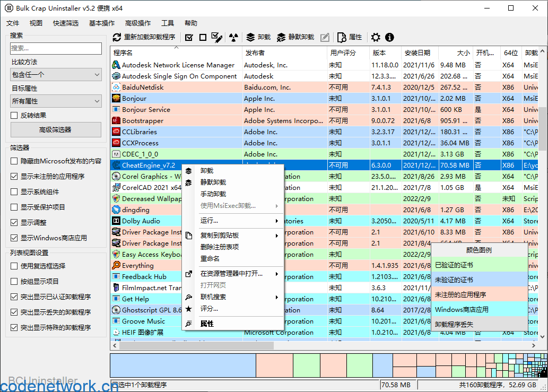Screen dimensions: 548x392
Task: Click the 高级筛选器 button
Action: 56,130
